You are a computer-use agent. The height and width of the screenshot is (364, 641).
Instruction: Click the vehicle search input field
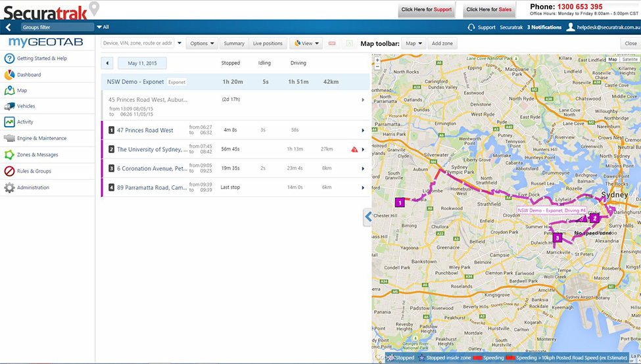pyautogui.click(x=138, y=43)
